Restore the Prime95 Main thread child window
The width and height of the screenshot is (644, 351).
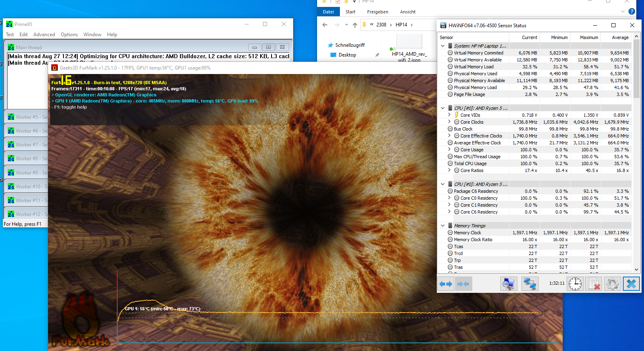point(268,47)
